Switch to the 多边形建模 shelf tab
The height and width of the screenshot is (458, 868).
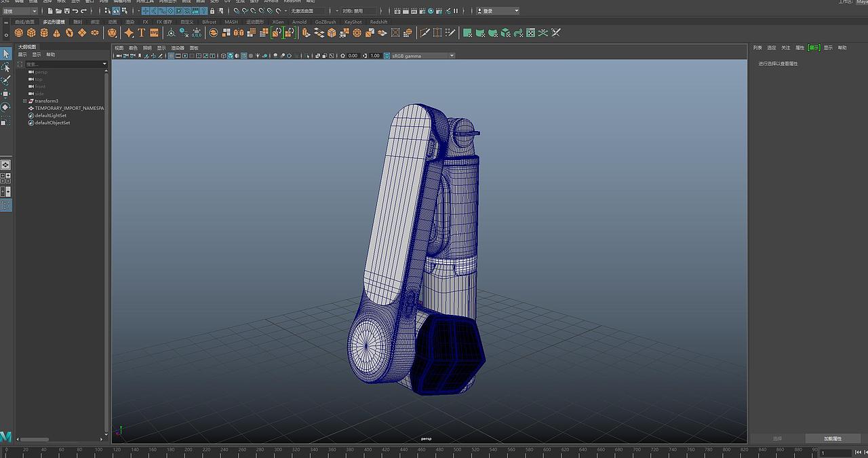[x=54, y=22]
